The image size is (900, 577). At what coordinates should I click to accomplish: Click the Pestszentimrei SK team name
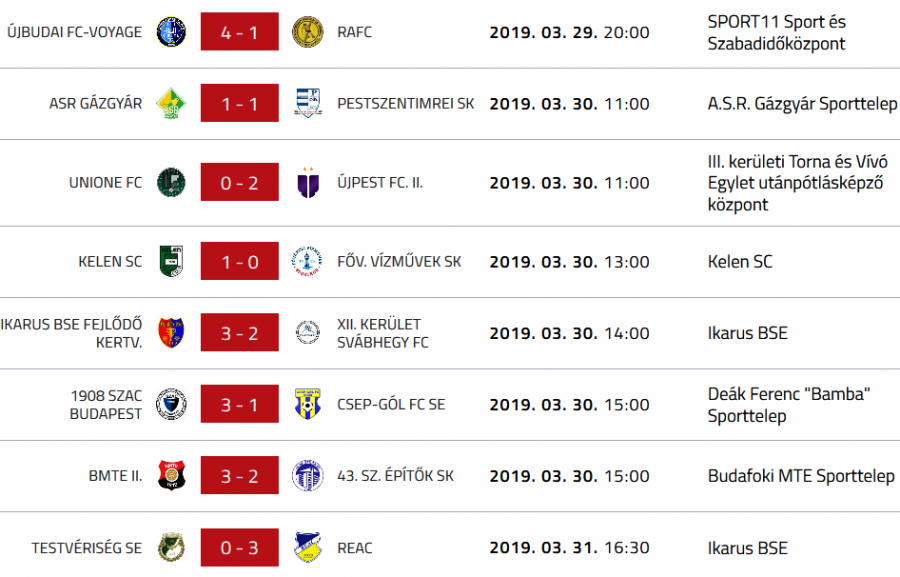406,103
